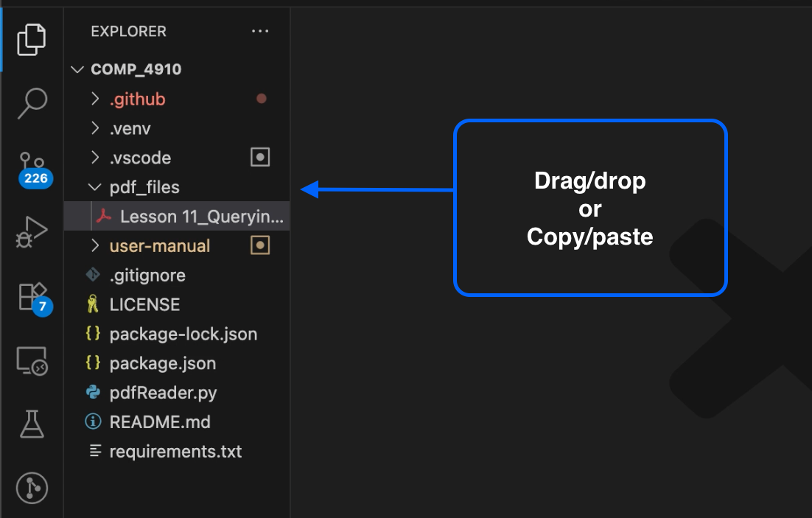Open requirements.txt in the explorer
This screenshot has height=518, width=812.
pos(175,452)
